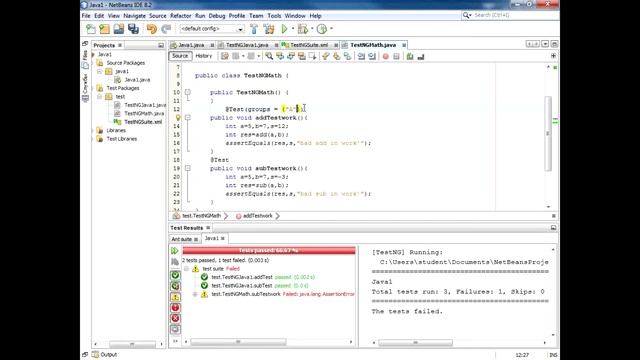
Task: Click the Search field in menu bar
Action: pyautogui.click(x=509, y=15)
